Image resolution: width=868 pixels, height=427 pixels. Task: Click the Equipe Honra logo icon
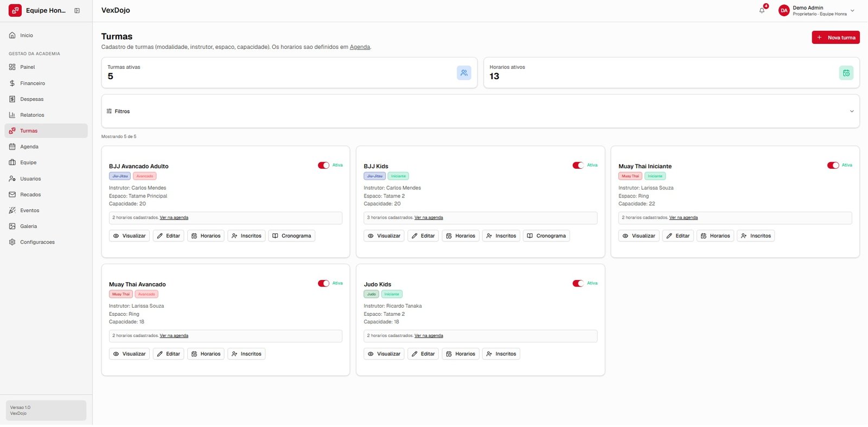(x=15, y=10)
